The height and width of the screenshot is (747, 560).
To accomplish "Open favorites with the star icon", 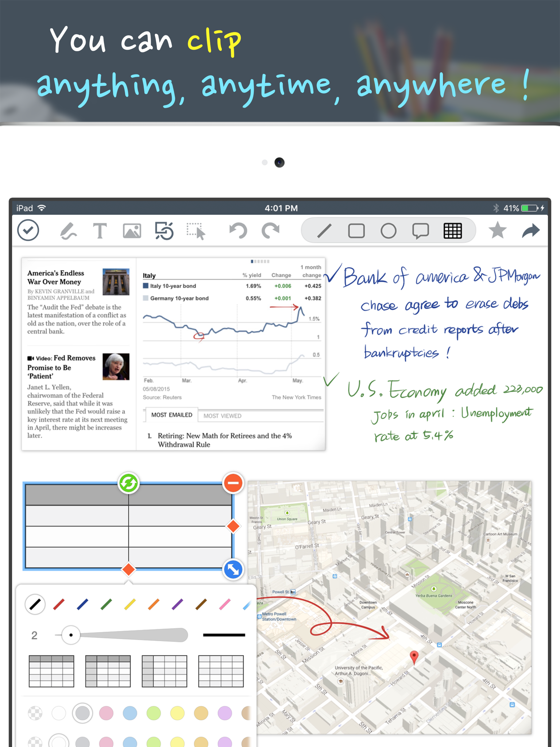I will (x=498, y=231).
